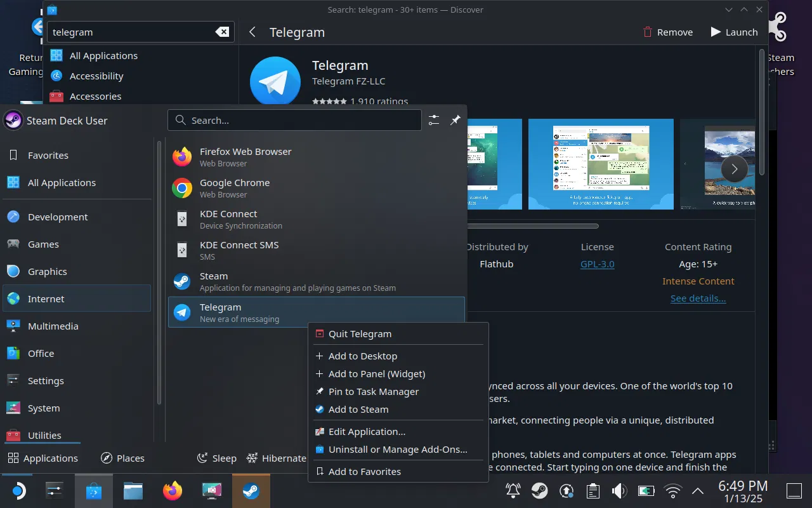Viewport: 812px width, 508px height.
Task: Switch to the Places tab in the launcher
Action: click(123, 458)
